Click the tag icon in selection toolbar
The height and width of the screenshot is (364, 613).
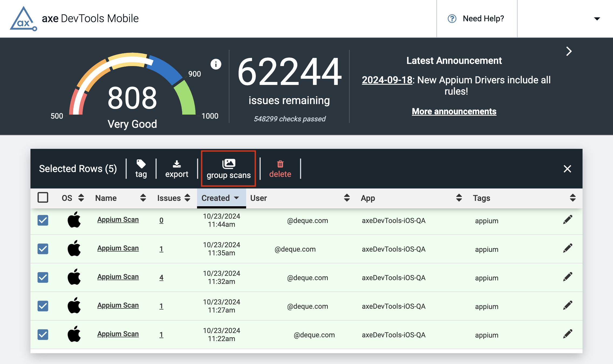pos(141,164)
